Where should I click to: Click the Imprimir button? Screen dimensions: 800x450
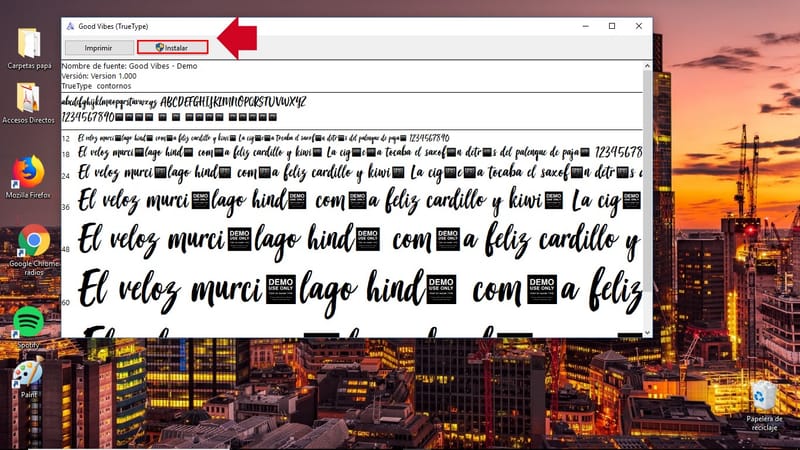point(98,47)
